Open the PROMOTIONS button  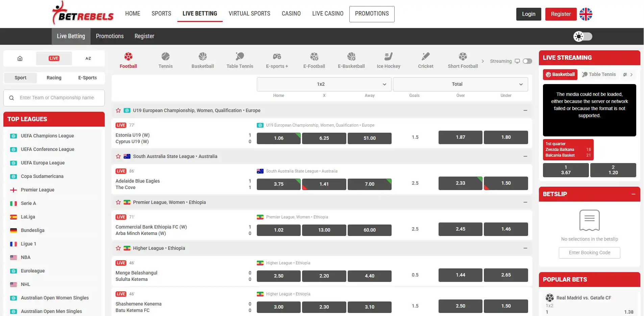[372, 14]
